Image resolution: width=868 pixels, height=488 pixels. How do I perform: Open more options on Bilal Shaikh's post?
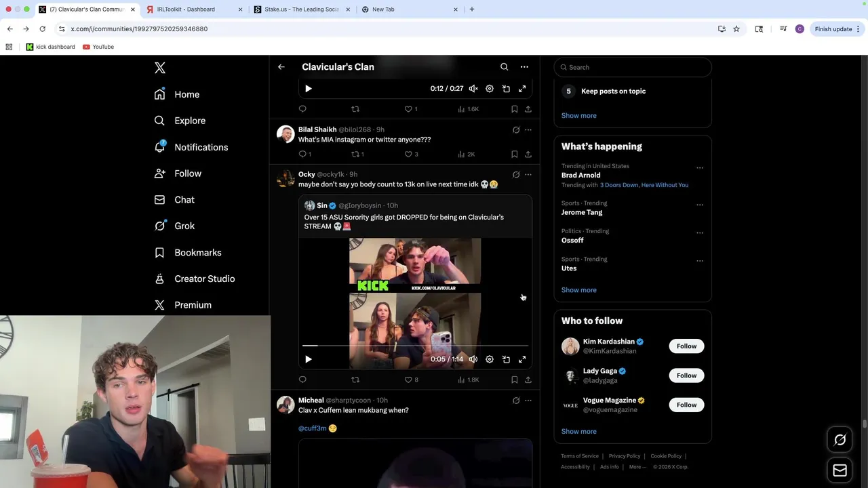528,130
